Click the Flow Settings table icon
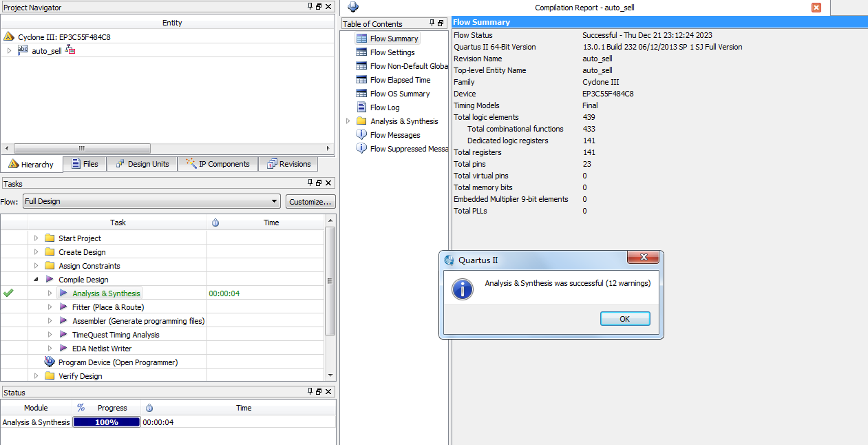 (x=361, y=52)
